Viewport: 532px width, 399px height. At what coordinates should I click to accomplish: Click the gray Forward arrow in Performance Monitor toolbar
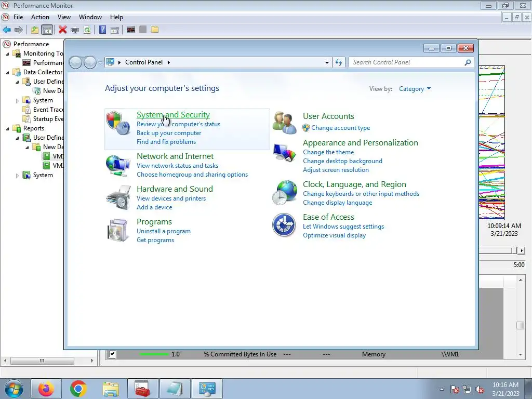pyautogui.click(x=19, y=30)
